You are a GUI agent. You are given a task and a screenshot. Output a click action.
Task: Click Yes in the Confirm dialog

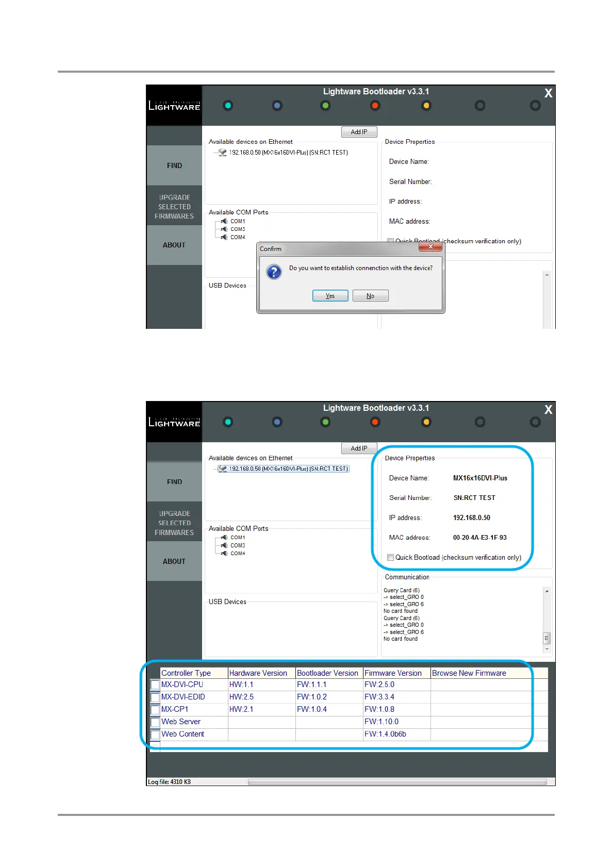[x=330, y=296]
